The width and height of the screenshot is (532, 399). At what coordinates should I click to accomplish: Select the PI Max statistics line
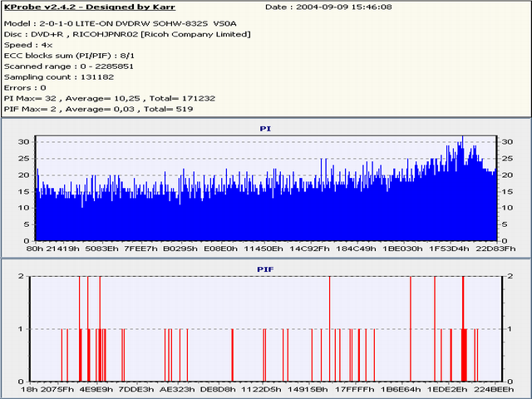click(x=110, y=98)
